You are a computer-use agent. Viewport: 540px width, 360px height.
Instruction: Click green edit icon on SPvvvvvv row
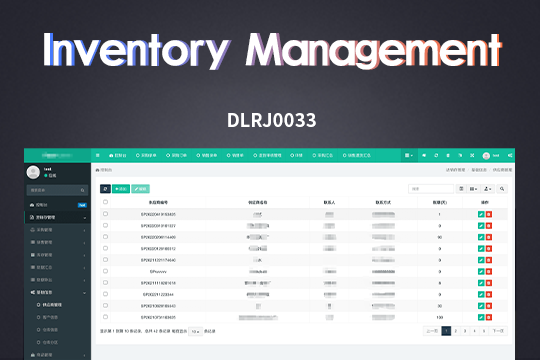(481, 271)
